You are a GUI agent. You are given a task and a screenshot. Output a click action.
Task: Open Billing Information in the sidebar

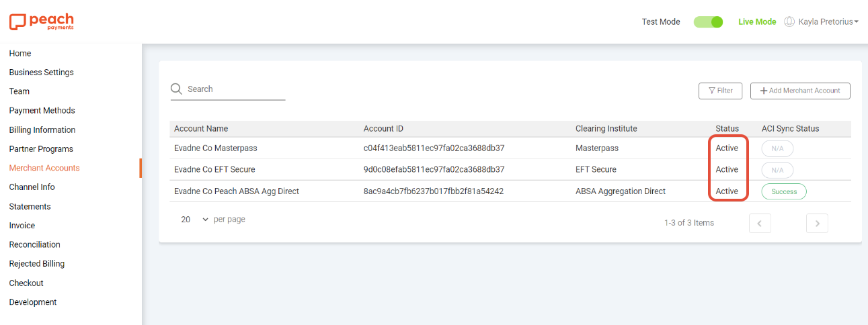[x=42, y=130]
